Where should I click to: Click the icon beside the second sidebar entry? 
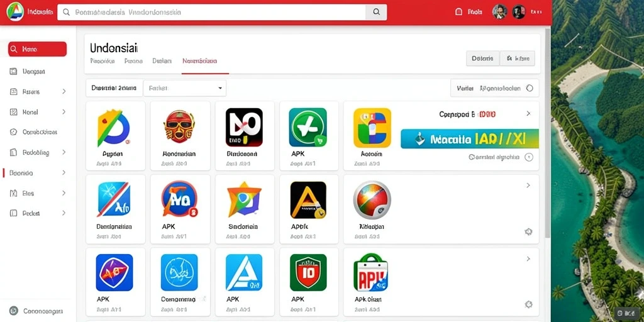coord(14,72)
